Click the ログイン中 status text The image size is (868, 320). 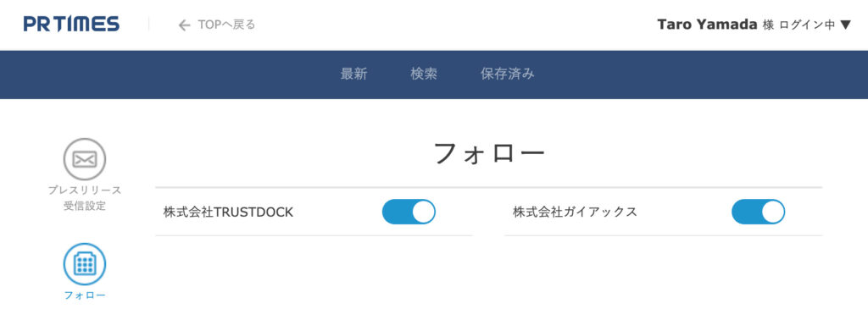tap(807, 25)
